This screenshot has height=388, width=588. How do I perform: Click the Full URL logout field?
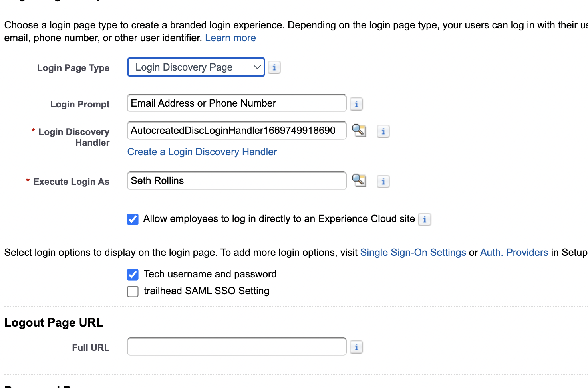click(x=236, y=346)
